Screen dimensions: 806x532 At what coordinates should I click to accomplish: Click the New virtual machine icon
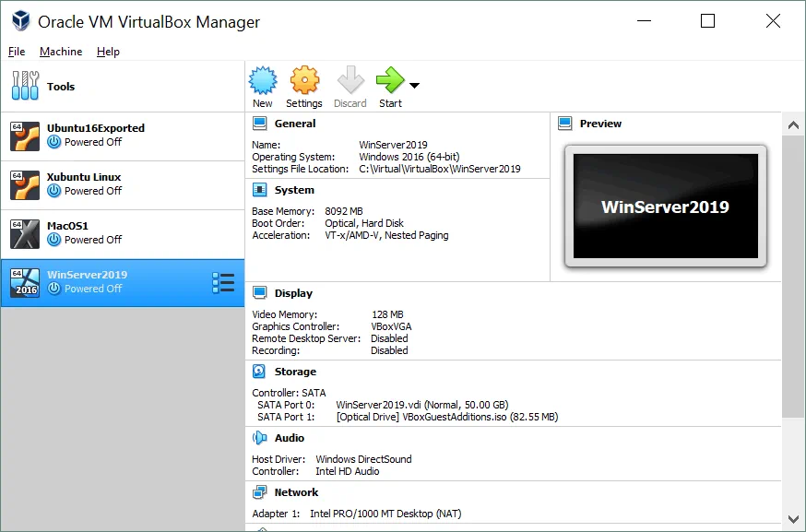point(263,81)
